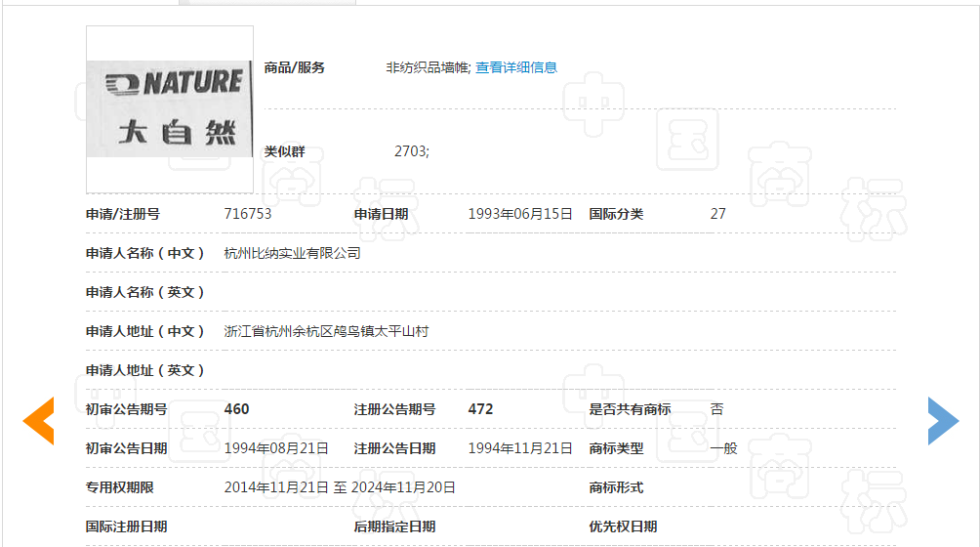Click the 优先权日期 label
Image resolution: width=980 pixels, height=547 pixels.
coord(623,526)
